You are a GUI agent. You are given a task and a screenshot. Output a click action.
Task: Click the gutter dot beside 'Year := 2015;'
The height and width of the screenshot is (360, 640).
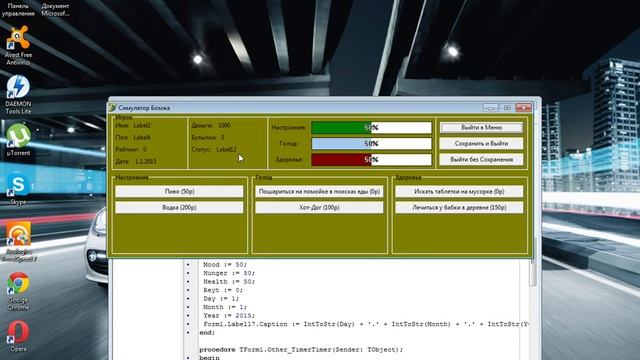pos(188,316)
